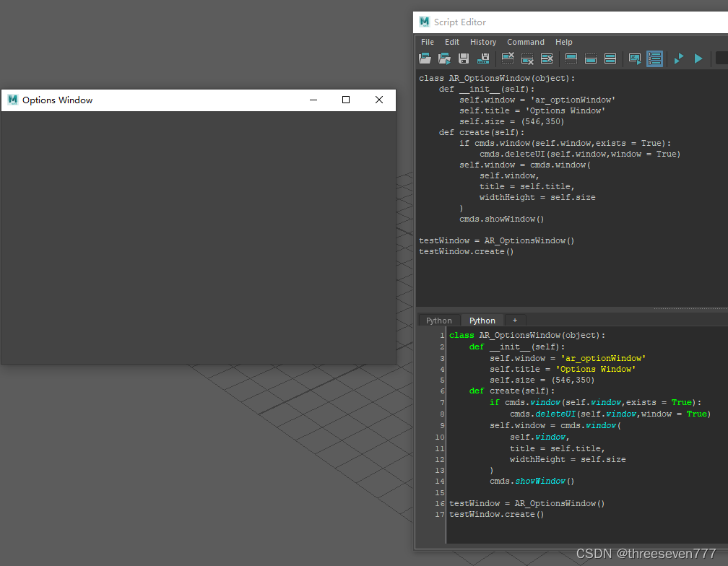Open the Help menu in Script Editor

pos(563,42)
